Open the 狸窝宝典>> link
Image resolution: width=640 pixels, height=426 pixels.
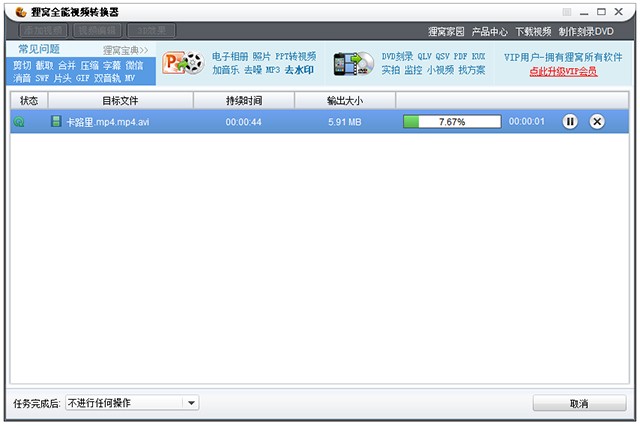pos(126,50)
